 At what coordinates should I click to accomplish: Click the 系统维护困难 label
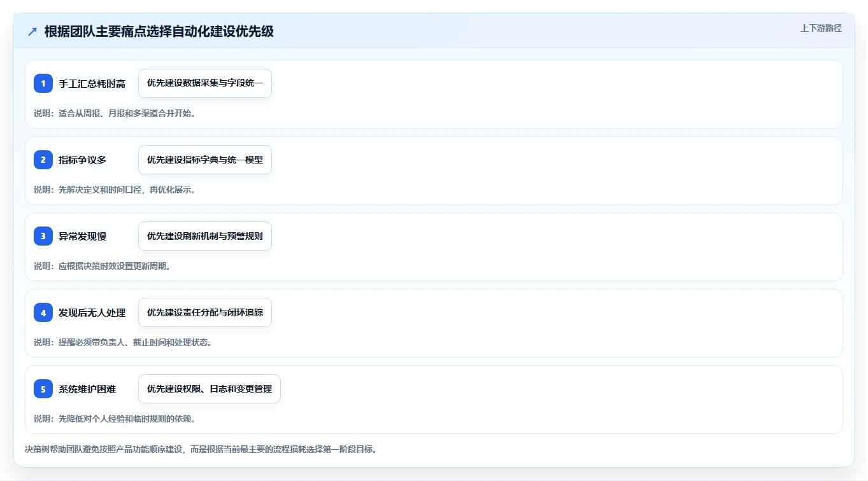(87, 389)
